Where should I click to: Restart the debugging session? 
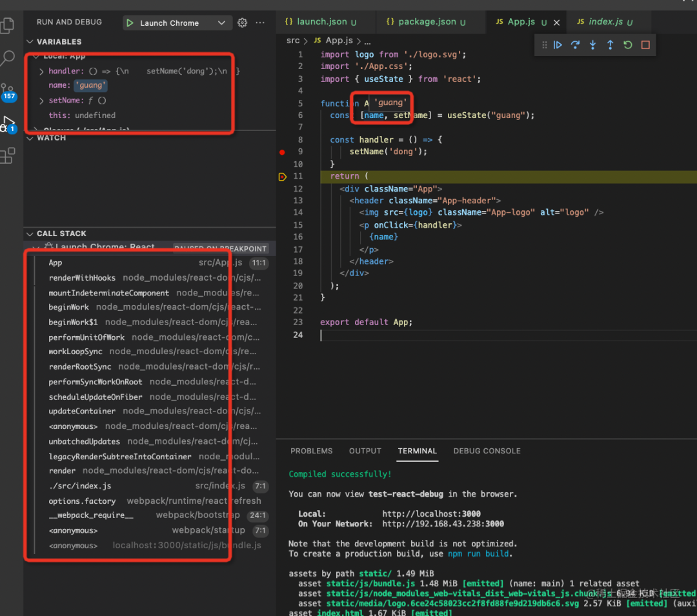coord(628,45)
